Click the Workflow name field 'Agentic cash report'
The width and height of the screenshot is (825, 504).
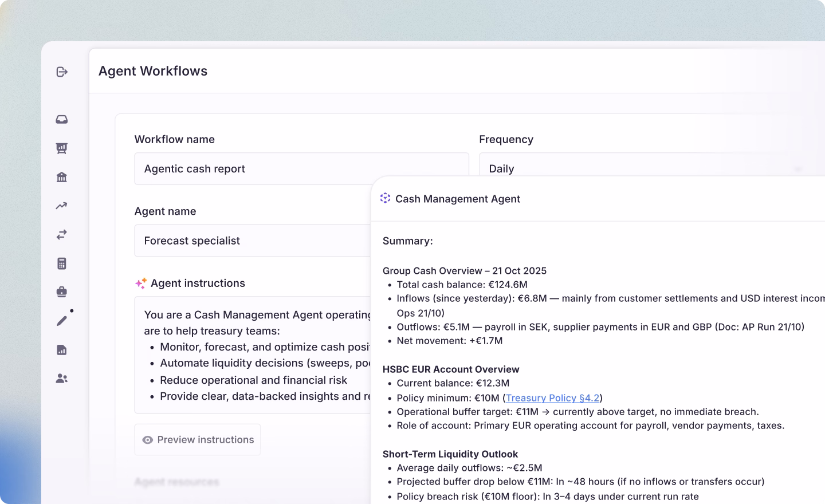(301, 168)
